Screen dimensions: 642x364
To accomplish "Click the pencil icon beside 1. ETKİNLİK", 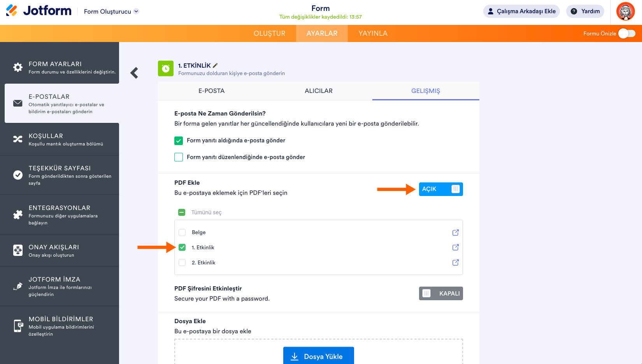I will [215, 65].
